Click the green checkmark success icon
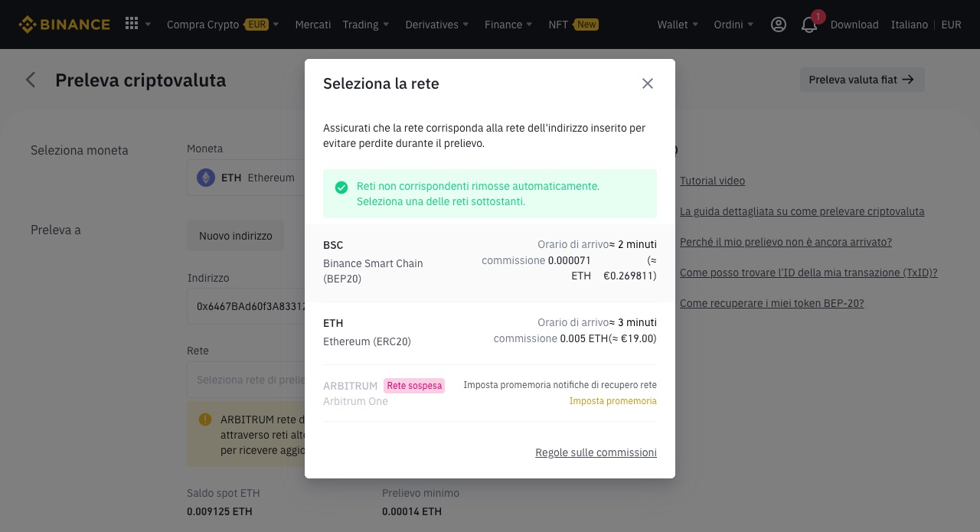The image size is (980, 532). [x=341, y=187]
